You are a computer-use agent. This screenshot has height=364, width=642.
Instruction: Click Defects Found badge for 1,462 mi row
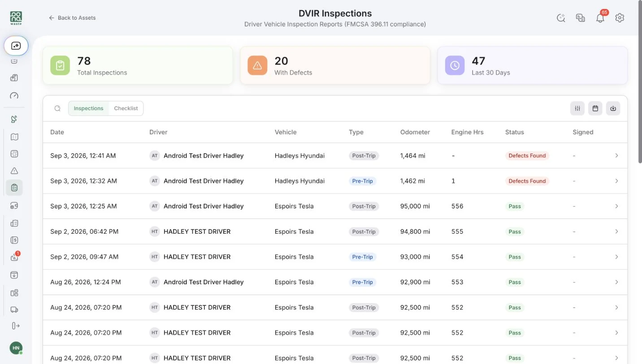[527, 181]
